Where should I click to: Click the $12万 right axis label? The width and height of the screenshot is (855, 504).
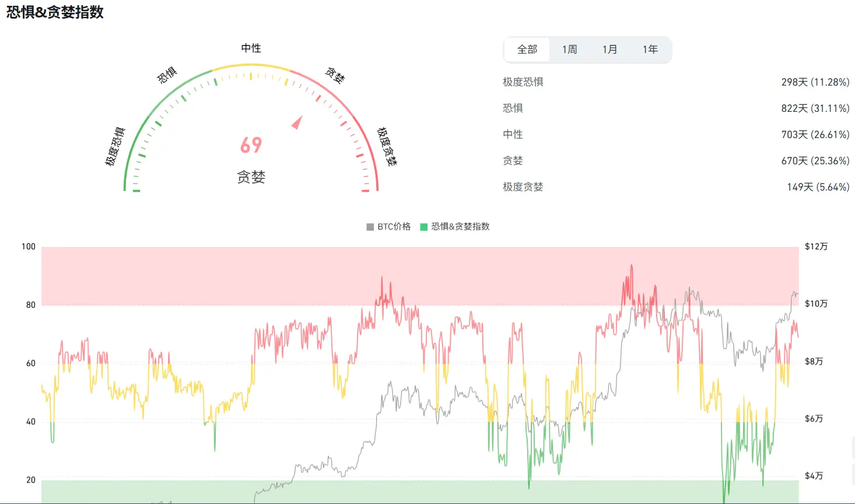tap(816, 246)
